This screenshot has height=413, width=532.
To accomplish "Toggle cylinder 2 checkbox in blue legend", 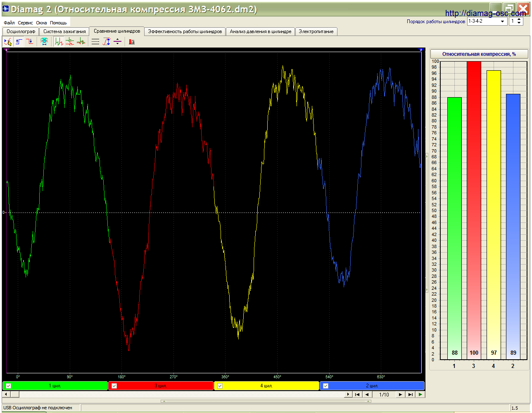I will coord(326,386).
